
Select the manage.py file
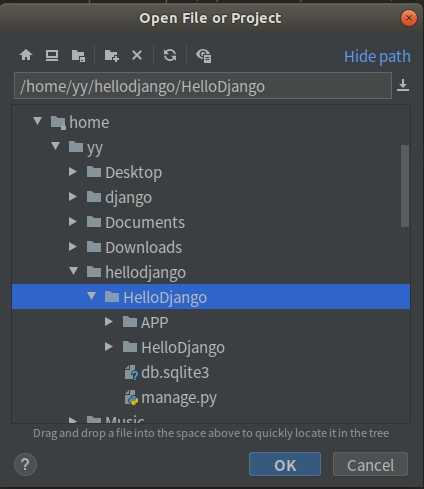click(x=179, y=398)
